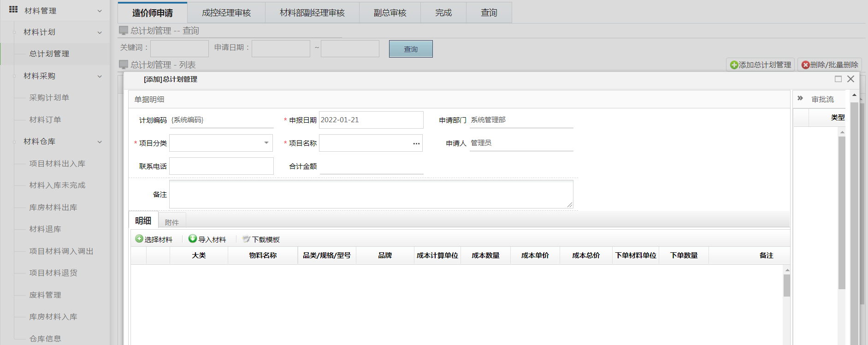Click the 申报日期 date field
The height and width of the screenshot is (345, 868).
click(371, 120)
